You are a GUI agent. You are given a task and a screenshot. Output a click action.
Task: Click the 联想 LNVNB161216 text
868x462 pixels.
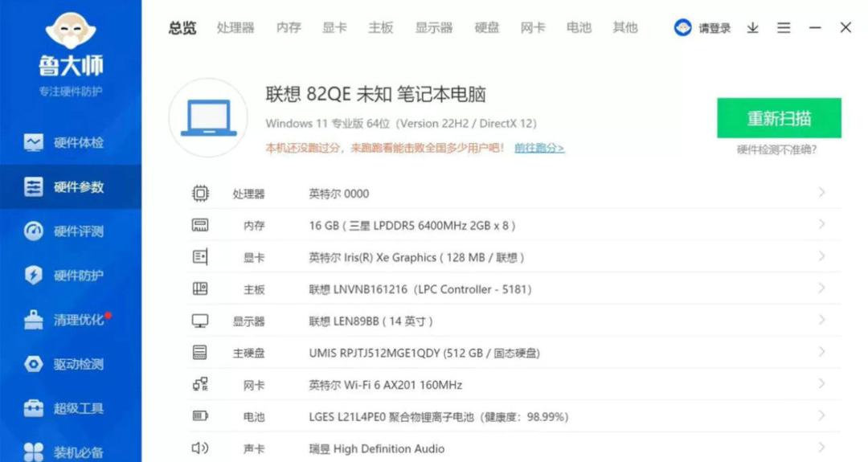point(420,289)
